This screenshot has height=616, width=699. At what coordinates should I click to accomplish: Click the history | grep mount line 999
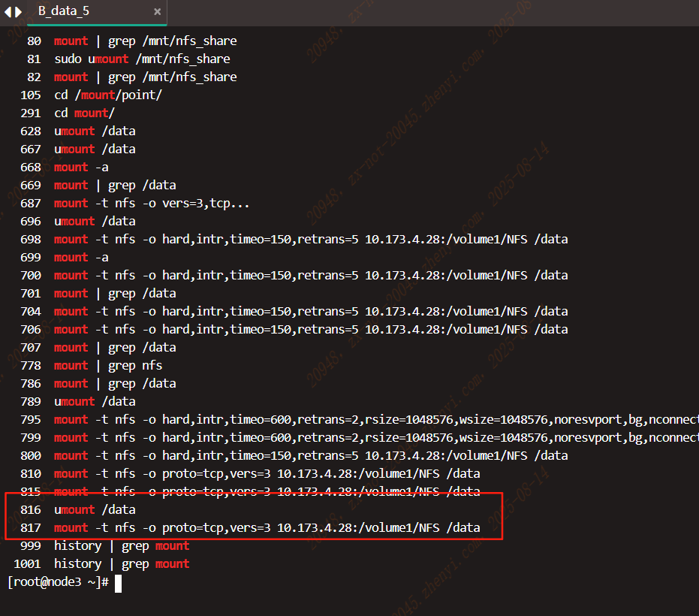(x=120, y=545)
